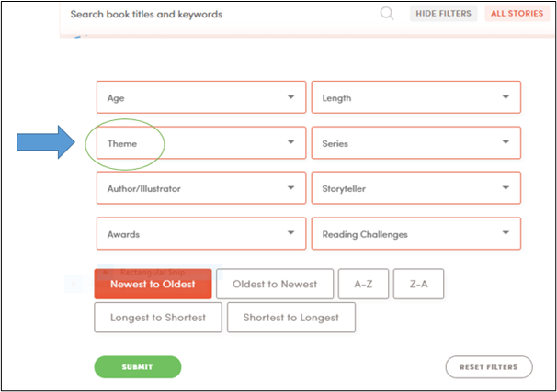
Task: Select Shortest to Longest sort option
Action: coord(290,318)
